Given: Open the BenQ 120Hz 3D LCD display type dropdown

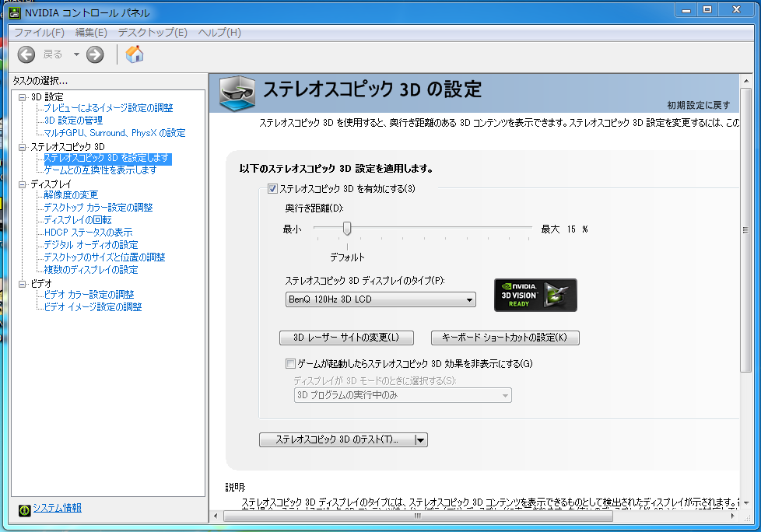Looking at the screenshot, I should coord(380,299).
